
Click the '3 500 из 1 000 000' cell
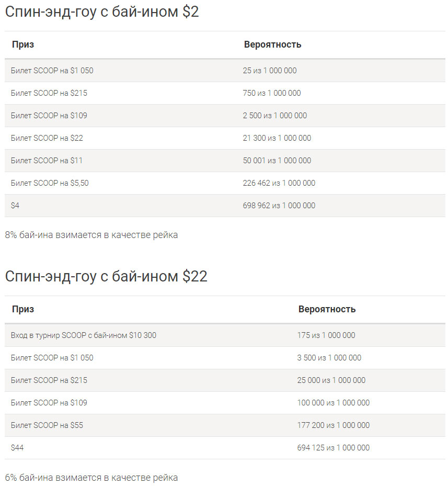pyautogui.click(x=329, y=358)
